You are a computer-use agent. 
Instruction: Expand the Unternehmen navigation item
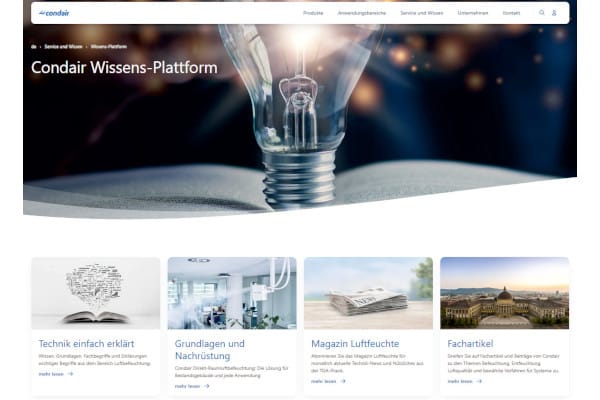point(473,13)
